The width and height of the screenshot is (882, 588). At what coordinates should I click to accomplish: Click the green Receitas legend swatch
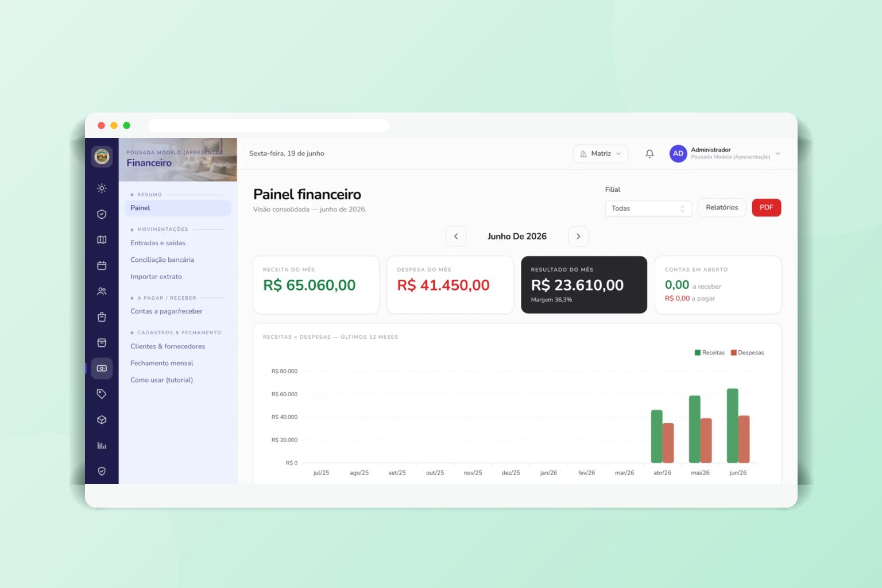pos(698,353)
